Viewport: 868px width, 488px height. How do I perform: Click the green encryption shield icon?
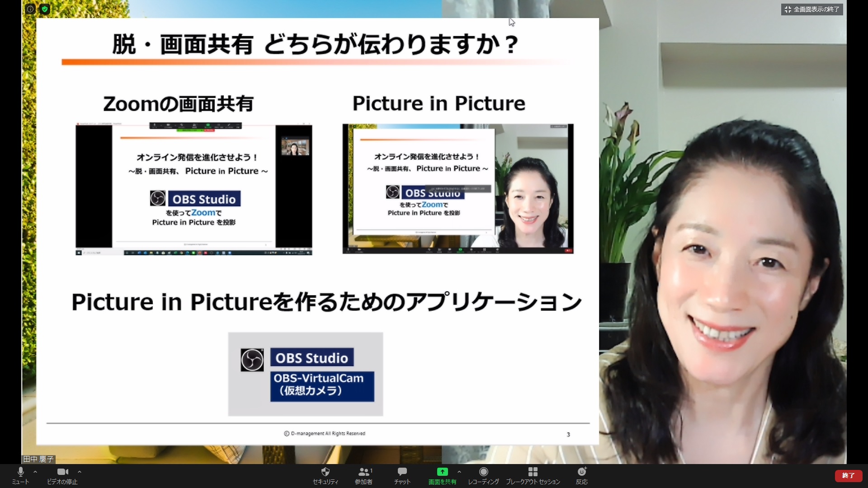pos(44,9)
